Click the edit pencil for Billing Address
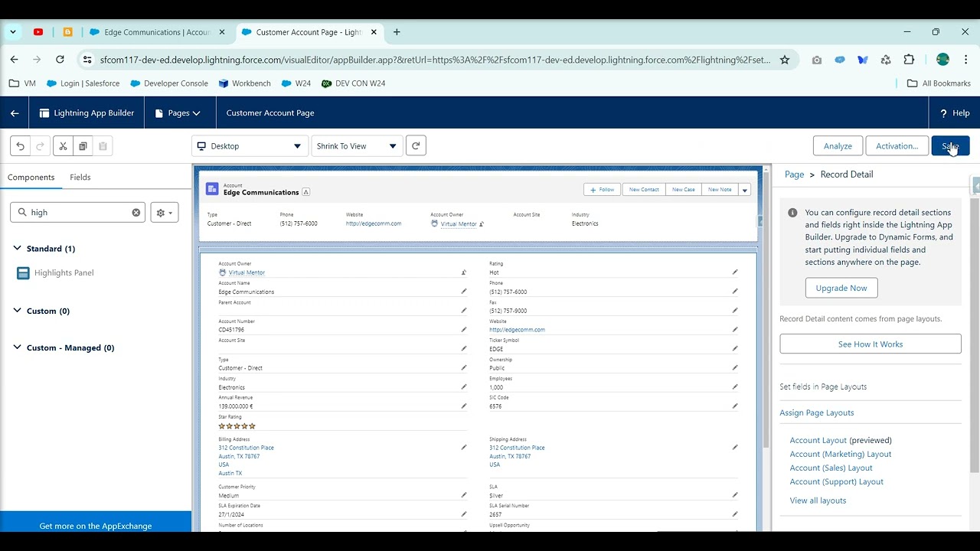Viewport: 980px width, 551px height. tap(464, 447)
